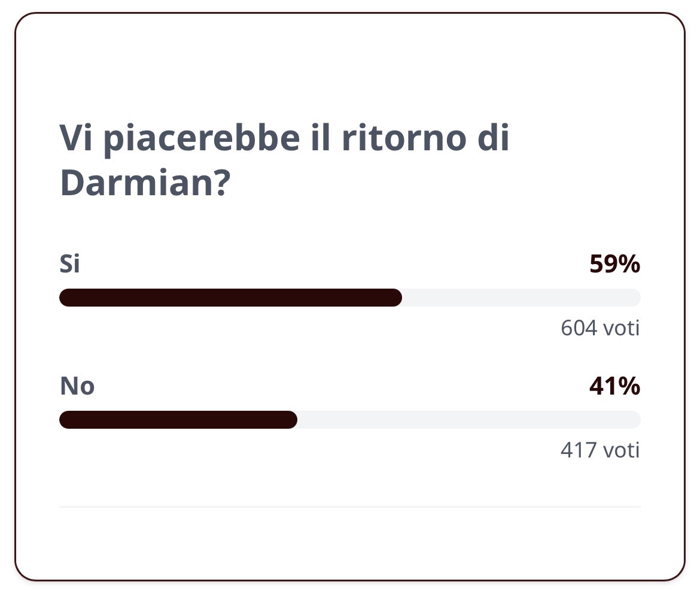Click the number 417 in the No votes

[x=579, y=450]
